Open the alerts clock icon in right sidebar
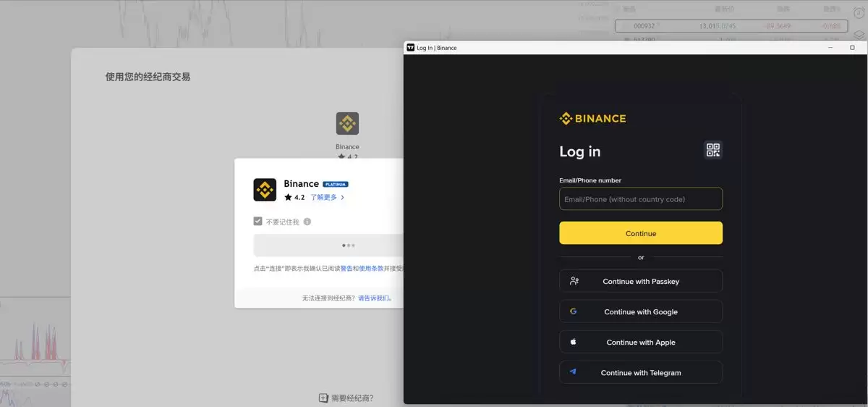Image resolution: width=868 pixels, height=407 pixels. coord(859,13)
